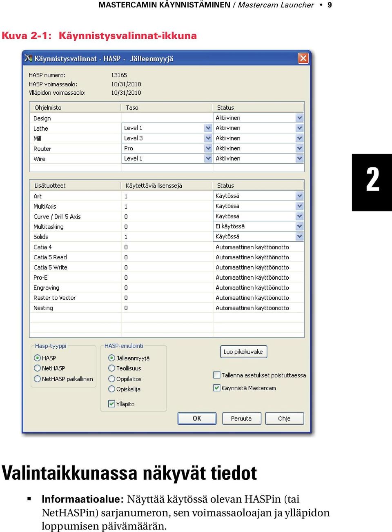Open help with the Ohje button
The image size is (392, 532).
click(x=285, y=418)
